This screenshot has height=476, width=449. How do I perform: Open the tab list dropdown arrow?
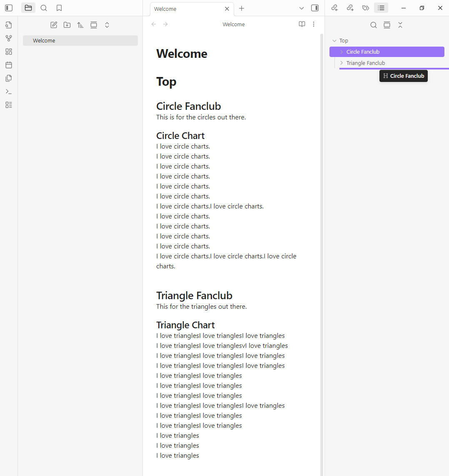[x=302, y=8]
